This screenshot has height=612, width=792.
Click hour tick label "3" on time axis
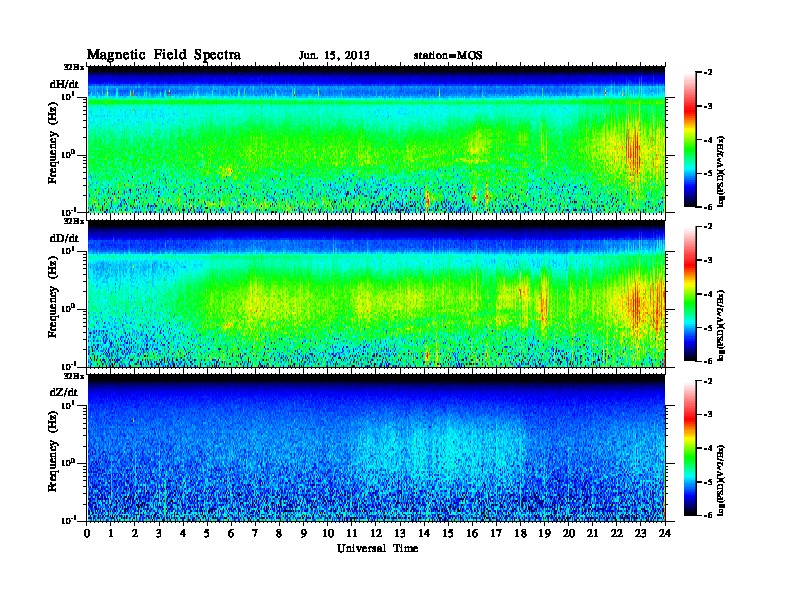pyautogui.click(x=160, y=534)
